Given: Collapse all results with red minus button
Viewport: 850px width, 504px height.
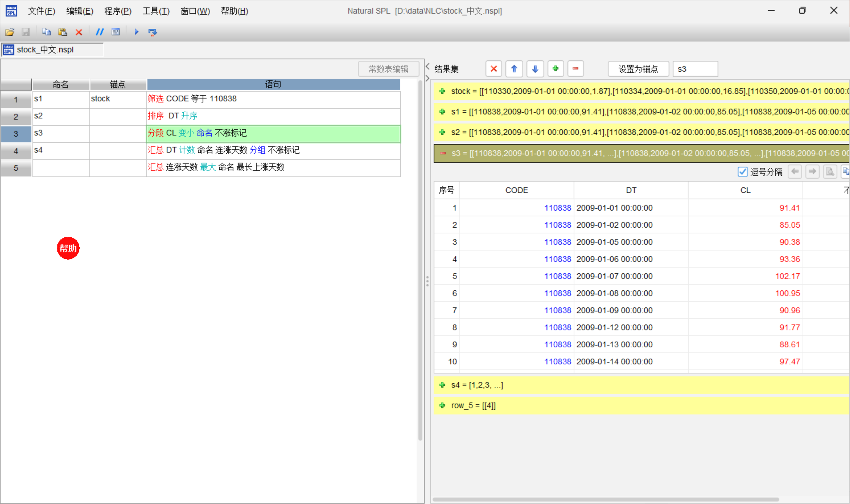Looking at the screenshot, I should pos(576,69).
